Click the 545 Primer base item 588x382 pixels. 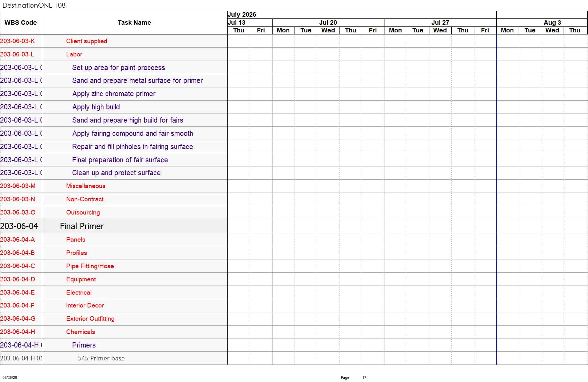(x=101, y=358)
